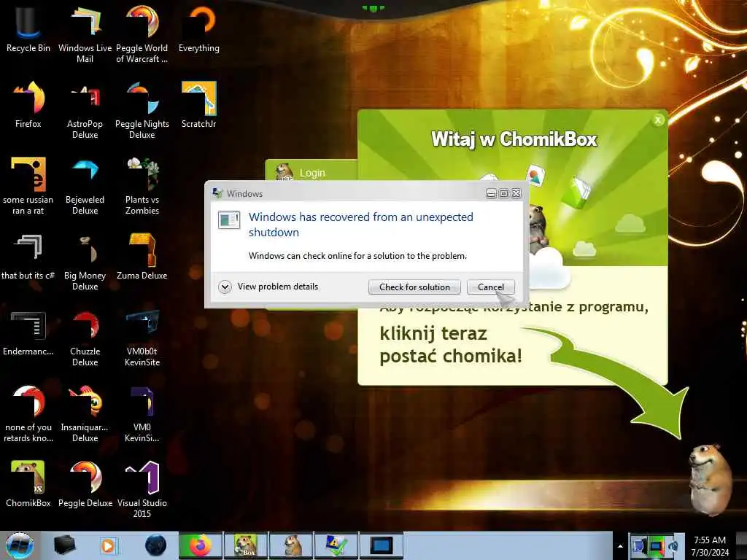Select the 'that but its c#' icon
This screenshot has height=560, width=747.
tap(28, 256)
